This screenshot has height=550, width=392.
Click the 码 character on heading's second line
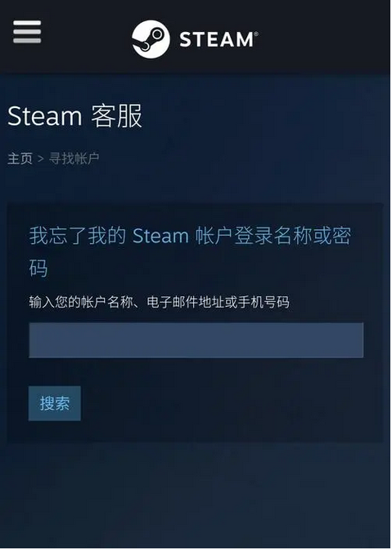[38, 268]
